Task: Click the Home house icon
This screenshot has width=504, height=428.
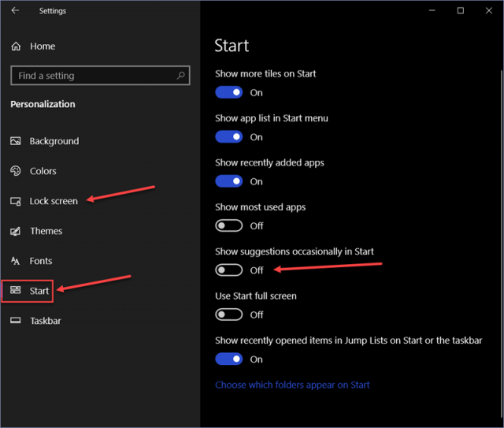Action: (16, 47)
